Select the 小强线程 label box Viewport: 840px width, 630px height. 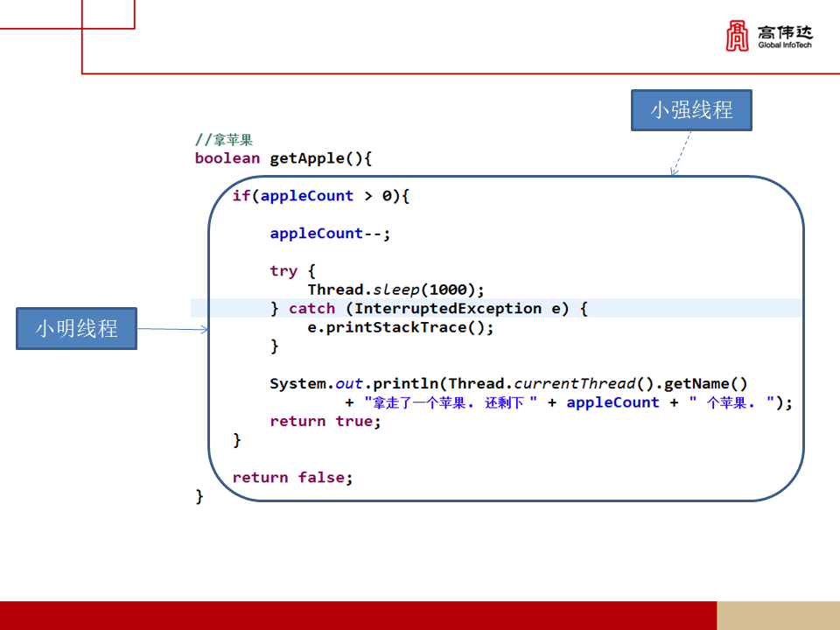click(691, 110)
